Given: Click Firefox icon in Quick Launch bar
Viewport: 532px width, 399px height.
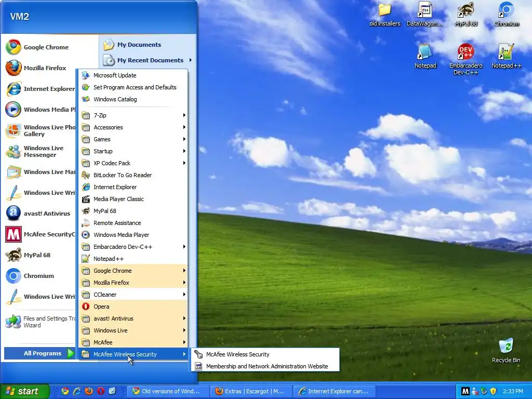Looking at the screenshot, I should click(89, 391).
